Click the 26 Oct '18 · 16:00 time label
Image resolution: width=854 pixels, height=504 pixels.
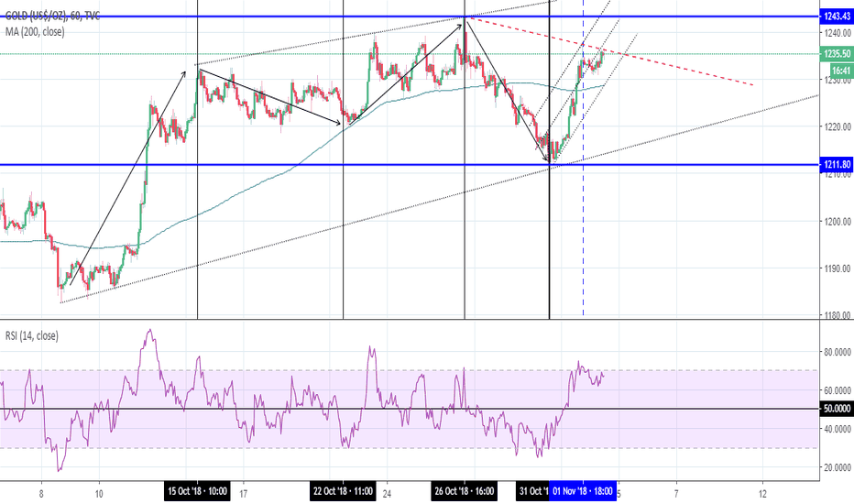coord(465,491)
